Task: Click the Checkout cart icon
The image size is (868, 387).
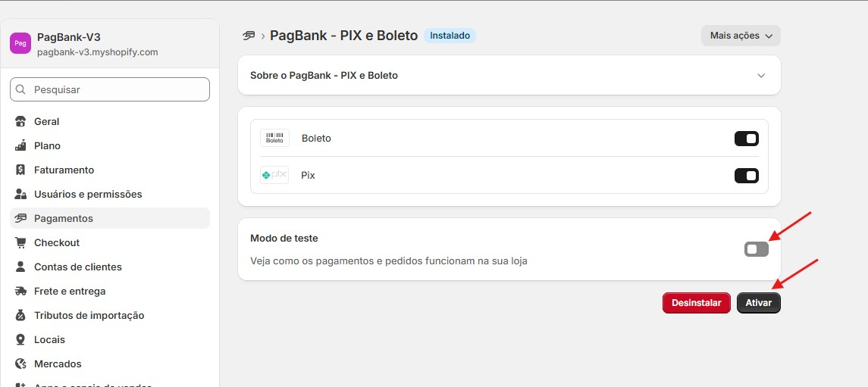Action: [x=20, y=242]
